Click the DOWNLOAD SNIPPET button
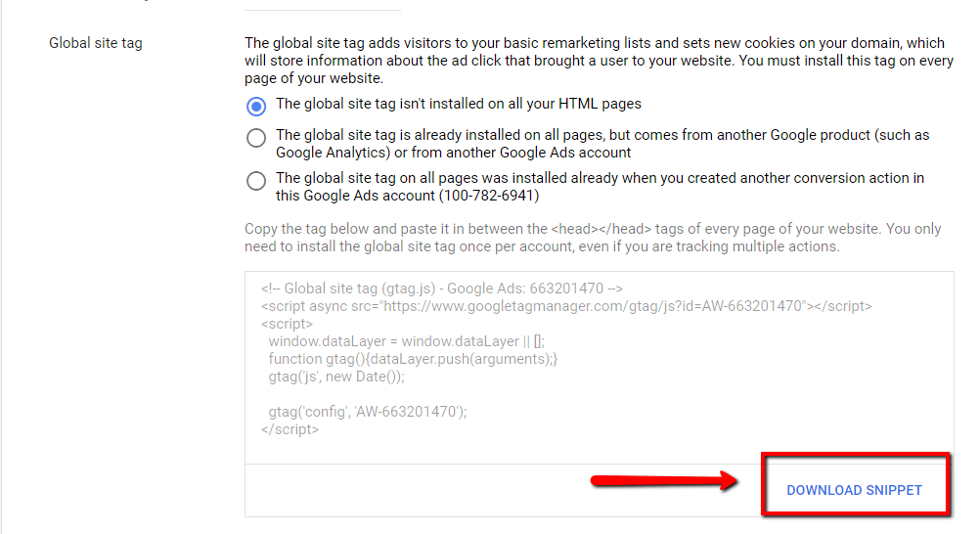The width and height of the screenshot is (980, 534). point(854,490)
